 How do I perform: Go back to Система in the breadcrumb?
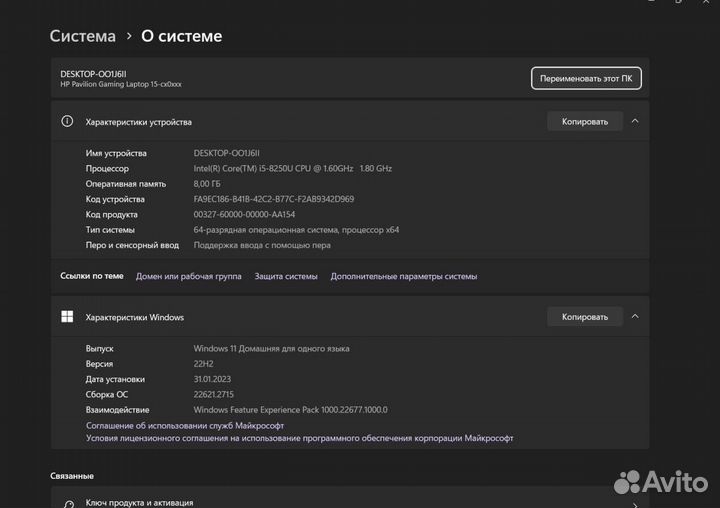83,36
